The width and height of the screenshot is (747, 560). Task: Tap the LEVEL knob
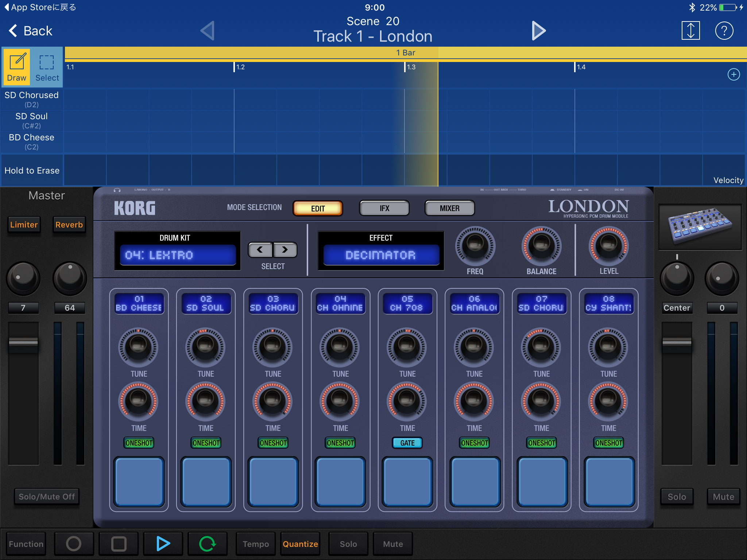coord(608,246)
